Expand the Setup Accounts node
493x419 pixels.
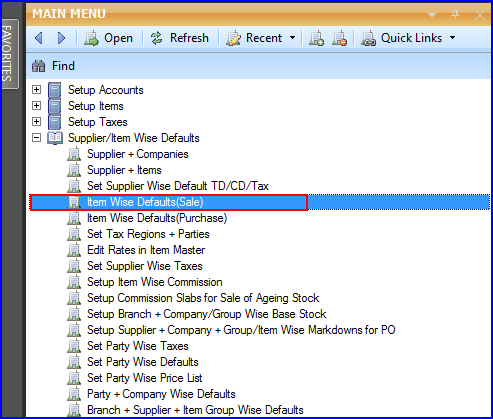click(x=36, y=90)
